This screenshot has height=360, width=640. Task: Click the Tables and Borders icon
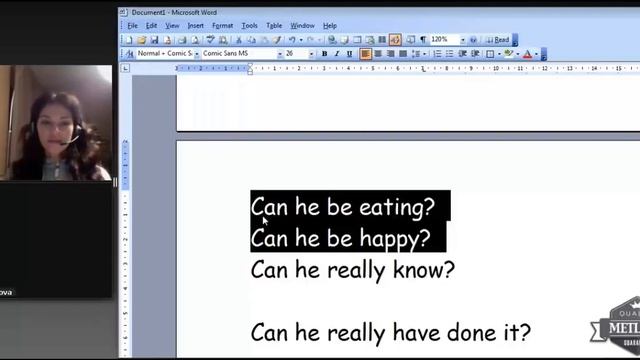click(x=344, y=40)
